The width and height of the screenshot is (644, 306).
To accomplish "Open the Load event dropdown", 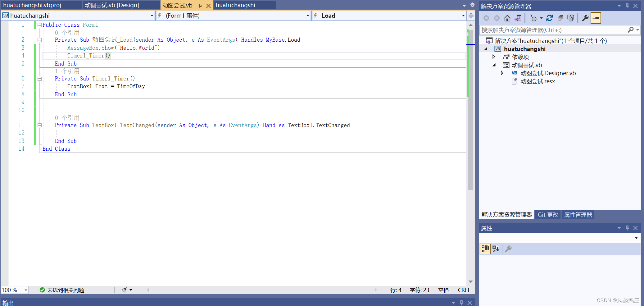I will click(x=463, y=16).
